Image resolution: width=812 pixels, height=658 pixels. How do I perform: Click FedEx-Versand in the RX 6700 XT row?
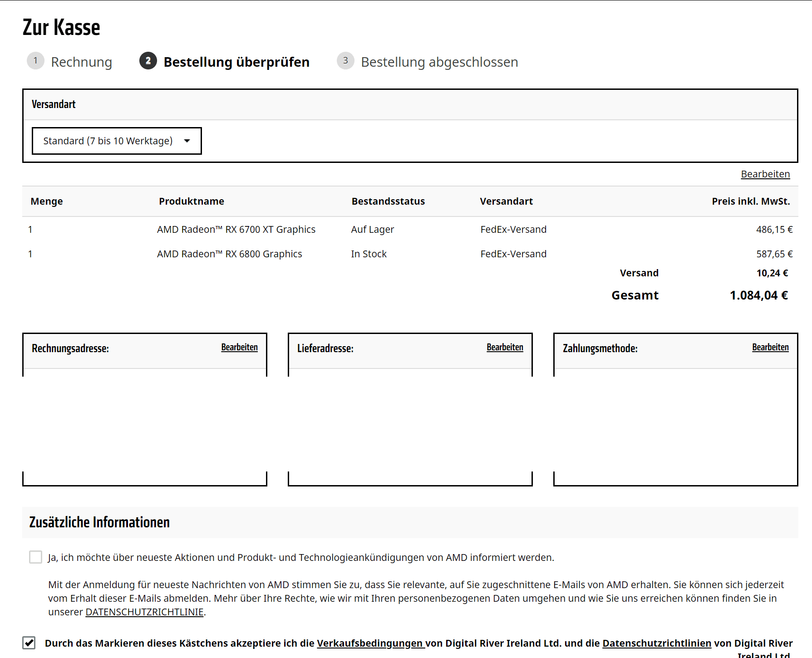click(x=513, y=230)
